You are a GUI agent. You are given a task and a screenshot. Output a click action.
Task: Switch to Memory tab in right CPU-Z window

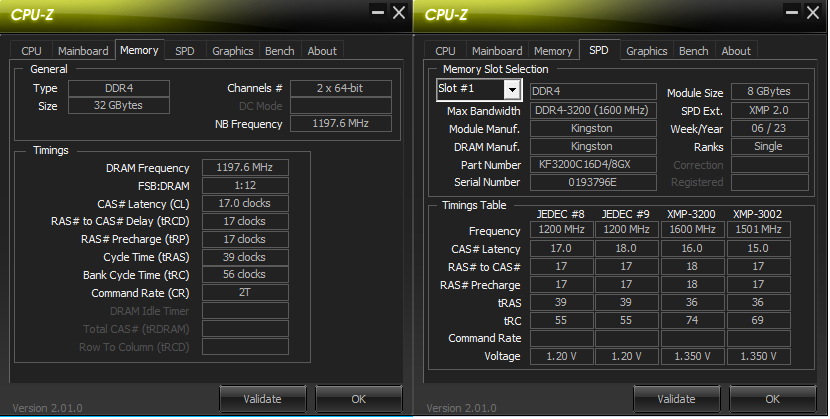point(553,51)
